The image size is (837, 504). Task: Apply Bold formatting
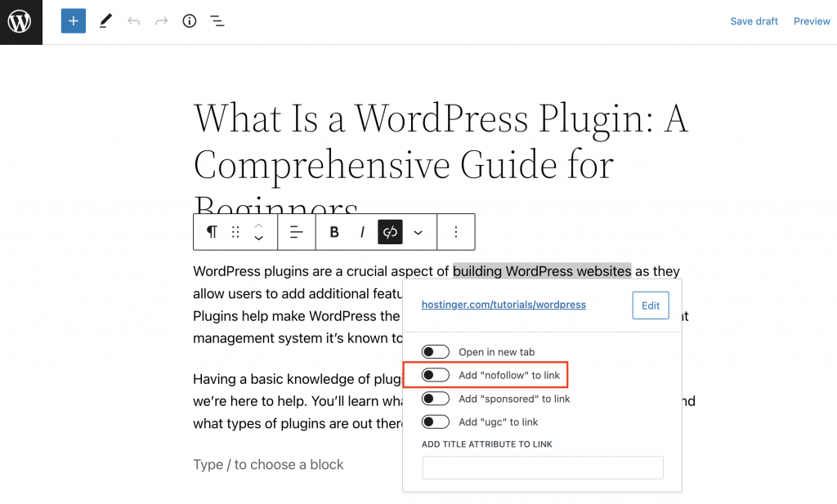[334, 231]
